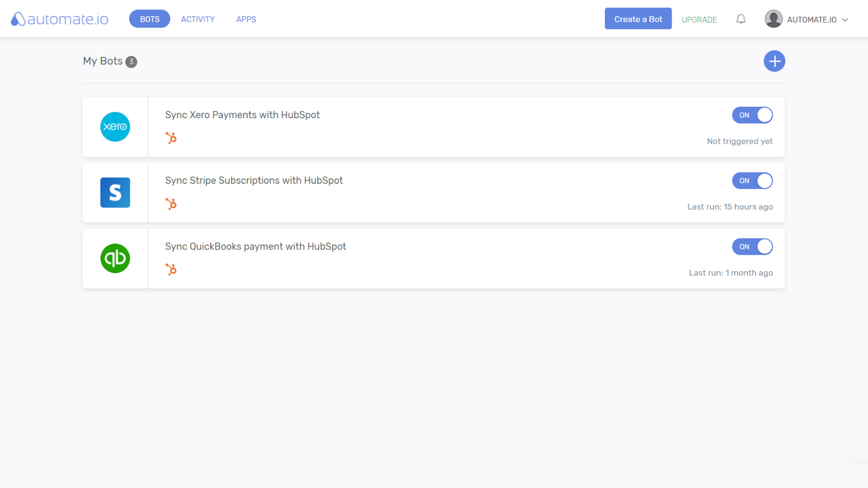Click the My Bots heading

103,61
